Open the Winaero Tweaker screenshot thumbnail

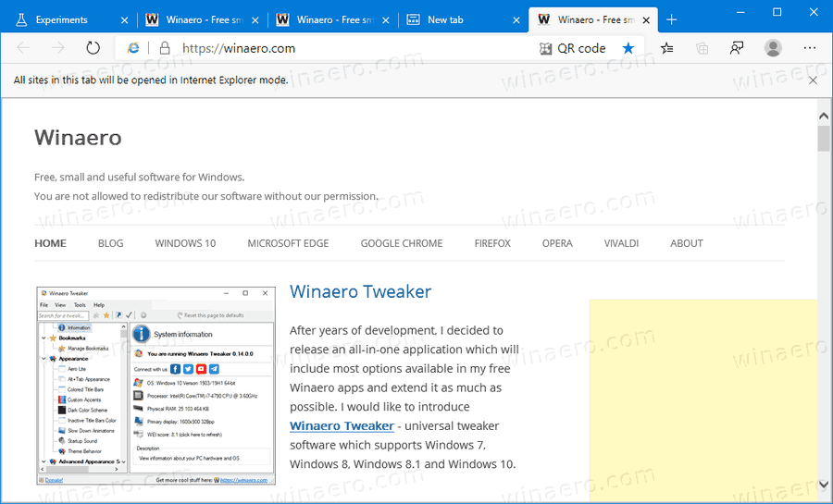coord(156,386)
